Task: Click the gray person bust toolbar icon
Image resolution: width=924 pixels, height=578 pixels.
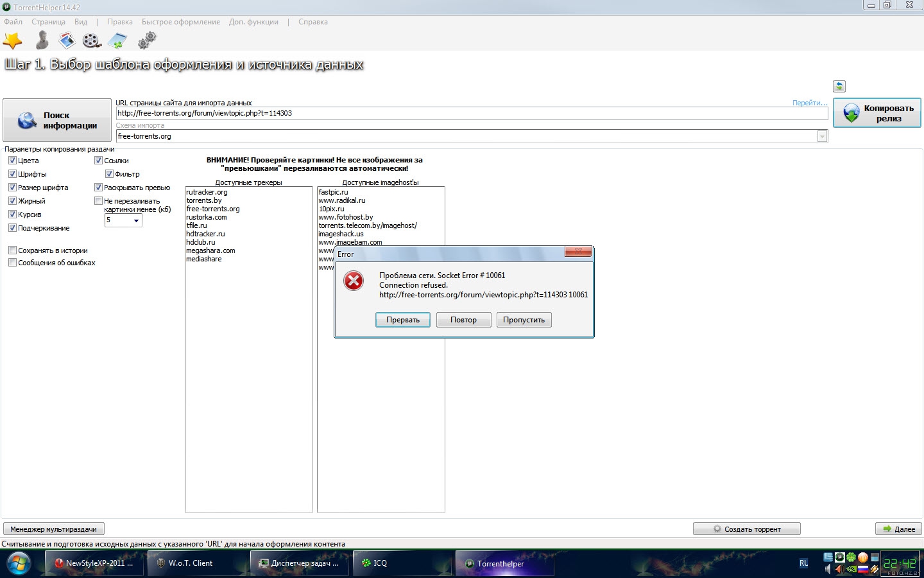Action: 42,40
